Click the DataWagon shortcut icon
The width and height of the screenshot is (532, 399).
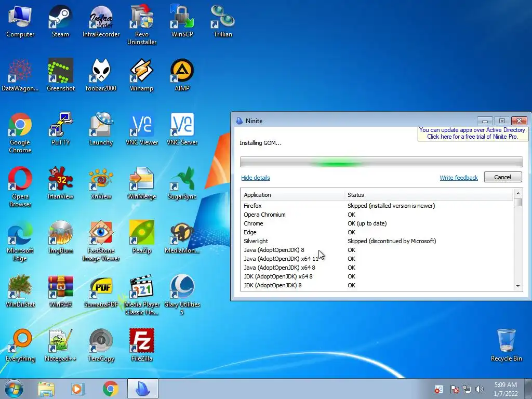click(20, 75)
